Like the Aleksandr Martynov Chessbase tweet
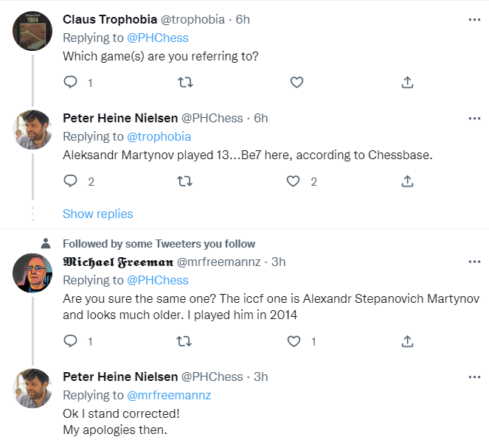The height and width of the screenshot is (448, 489). [294, 181]
